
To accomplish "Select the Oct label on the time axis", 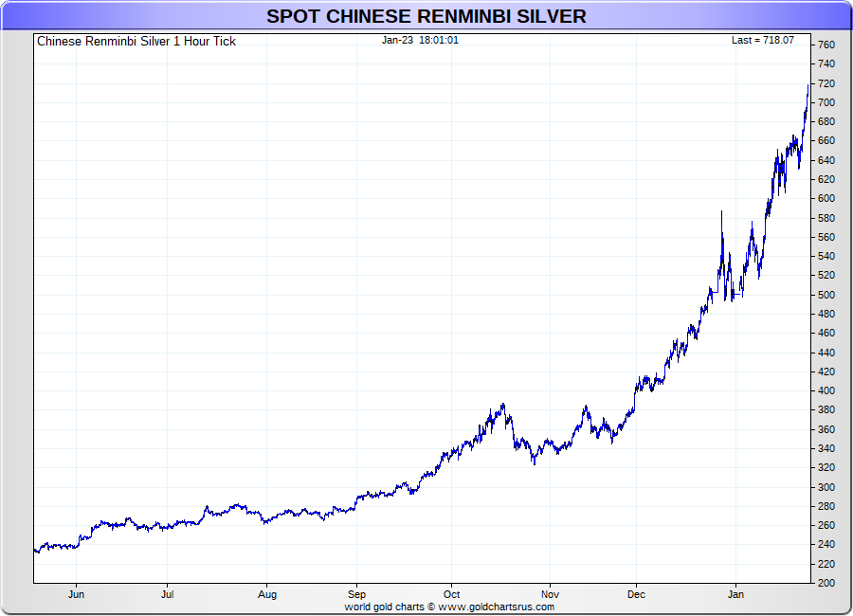I will (x=450, y=595).
